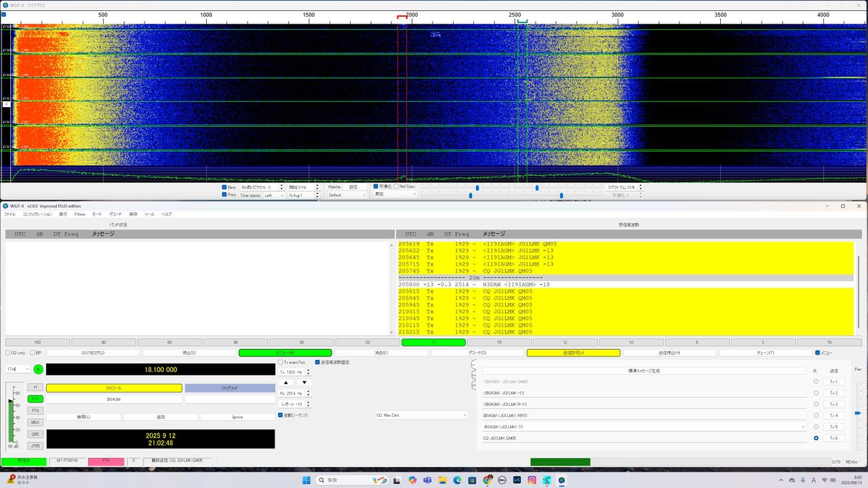Enable the CQ only checkbox
Viewport: 868px width, 488px height.
pos(8,352)
